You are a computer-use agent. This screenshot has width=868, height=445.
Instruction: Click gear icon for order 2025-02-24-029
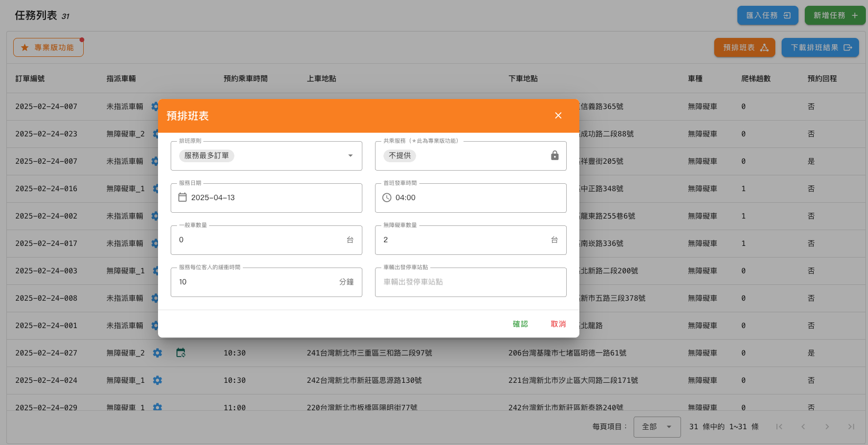click(x=157, y=407)
